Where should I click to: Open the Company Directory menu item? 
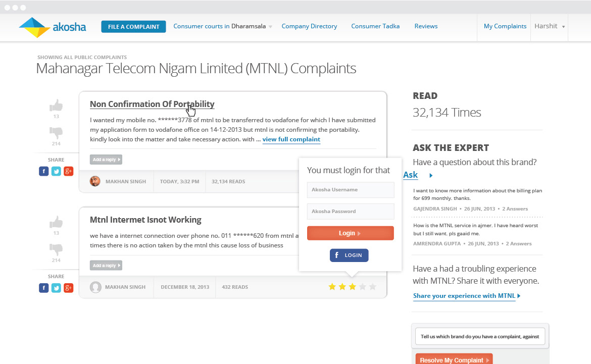pos(309,26)
